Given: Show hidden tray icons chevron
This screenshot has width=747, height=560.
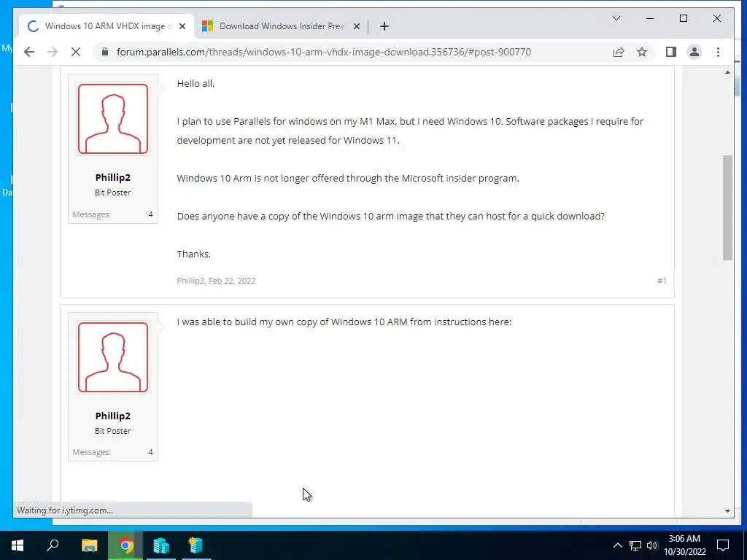Looking at the screenshot, I should (x=617, y=545).
